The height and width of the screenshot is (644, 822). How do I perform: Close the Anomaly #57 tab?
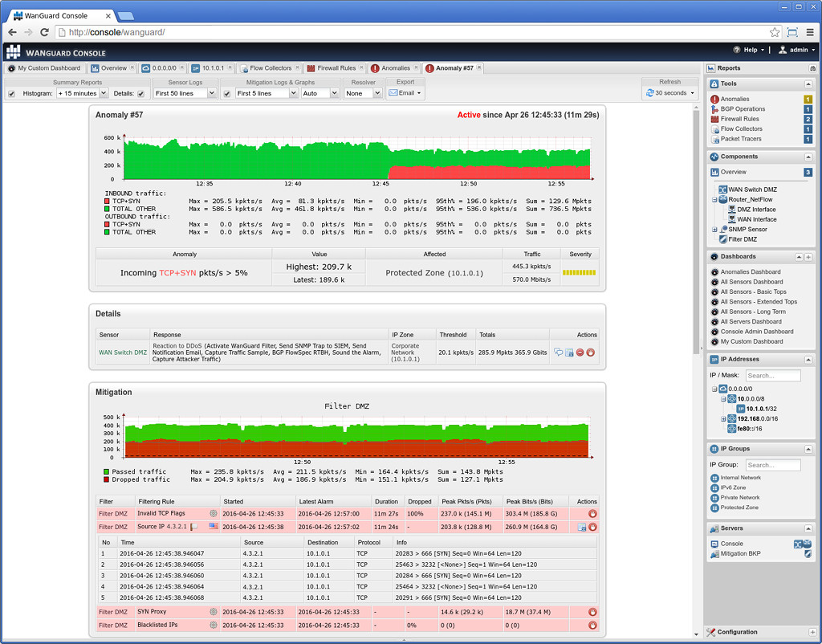coord(478,68)
